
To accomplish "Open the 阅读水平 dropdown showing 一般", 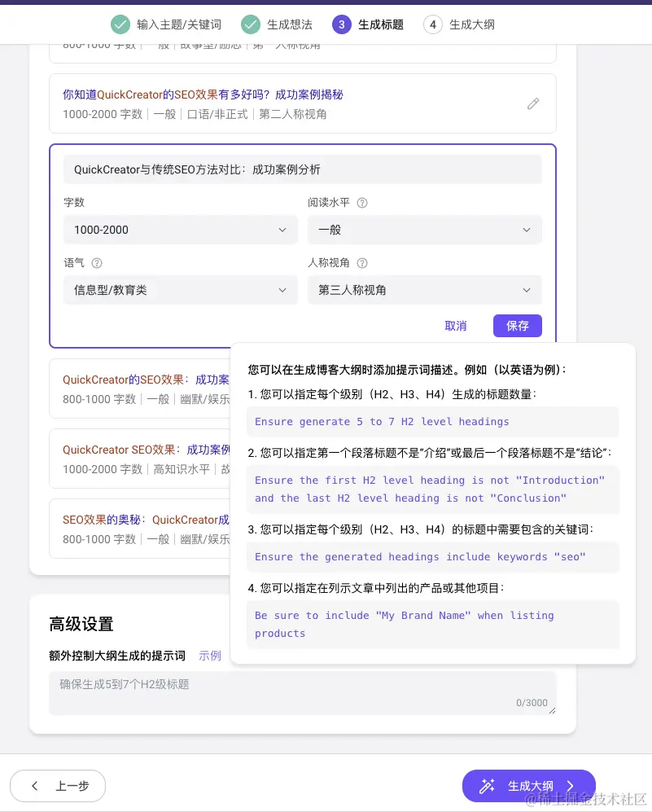I will click(425, 230).
